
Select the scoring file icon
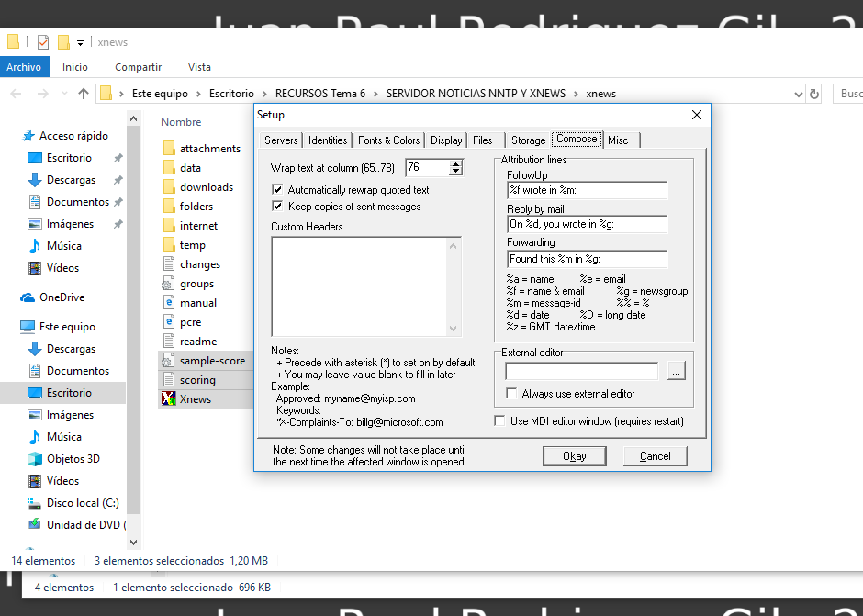[x=168, y=379]
